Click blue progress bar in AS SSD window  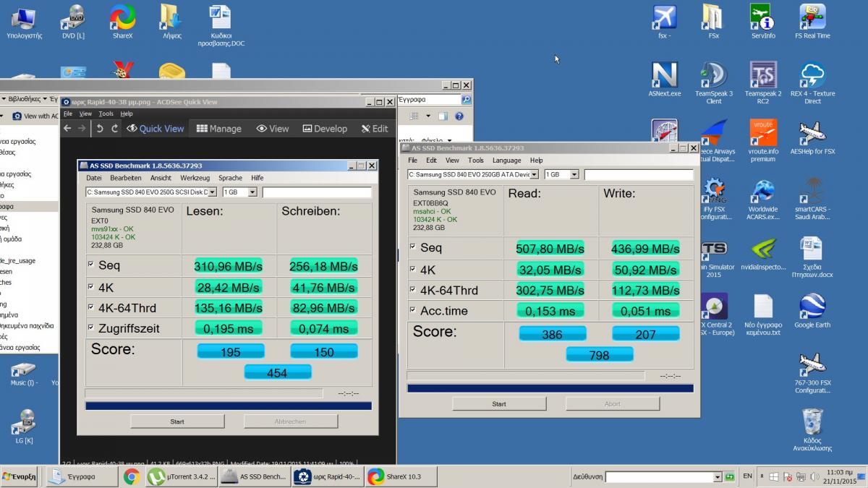point(550,388)
